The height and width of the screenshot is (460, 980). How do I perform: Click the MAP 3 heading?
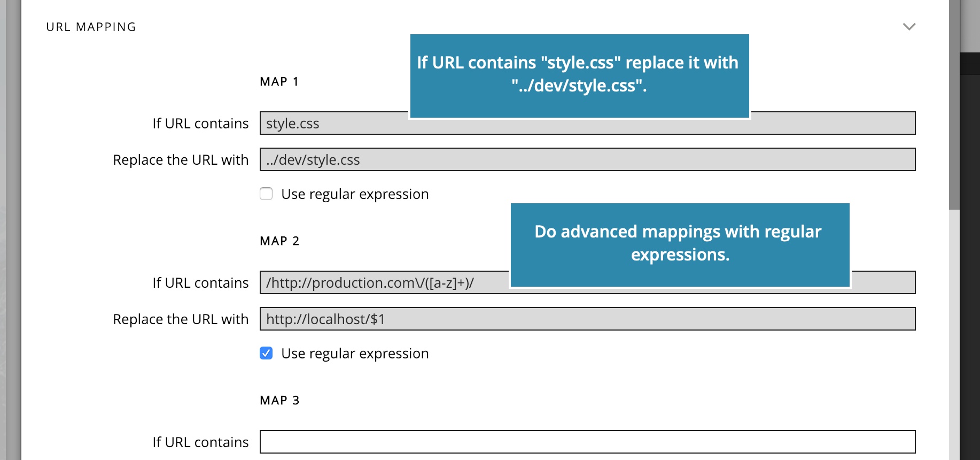(279, 400)
